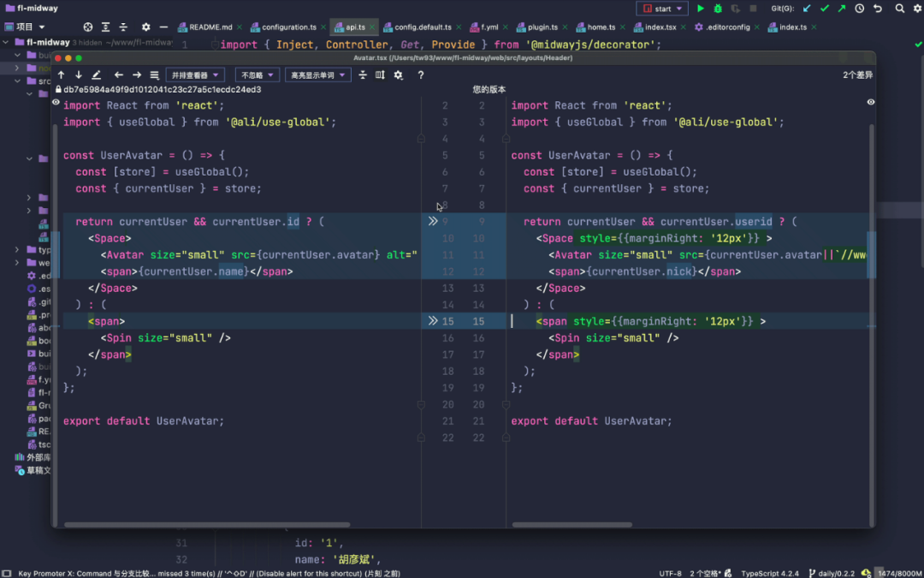Open the start run configuration dropdown

click(662, 9)
